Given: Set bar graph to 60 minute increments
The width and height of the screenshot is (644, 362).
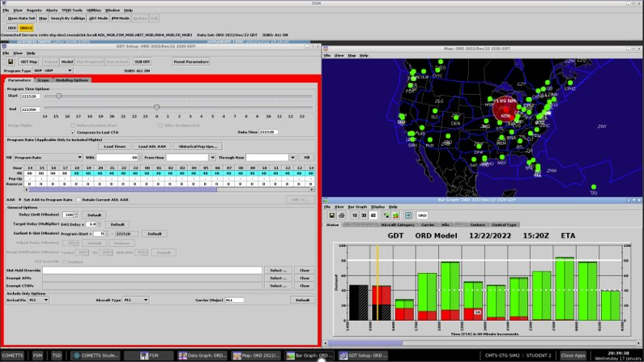Looking at the screenshot, I should click(373, 215).
